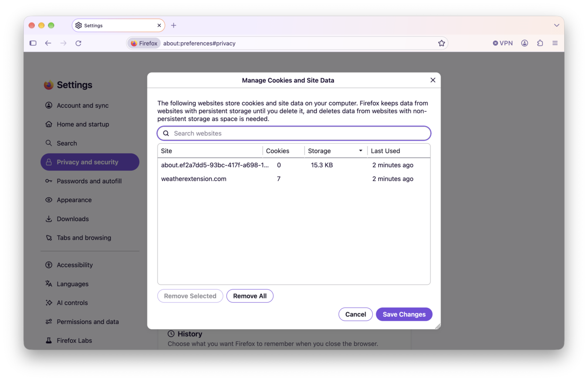The height and width of the screenshot is (381, 588).
Task: Bookmark page with the star icon
Action: point(441,43)
